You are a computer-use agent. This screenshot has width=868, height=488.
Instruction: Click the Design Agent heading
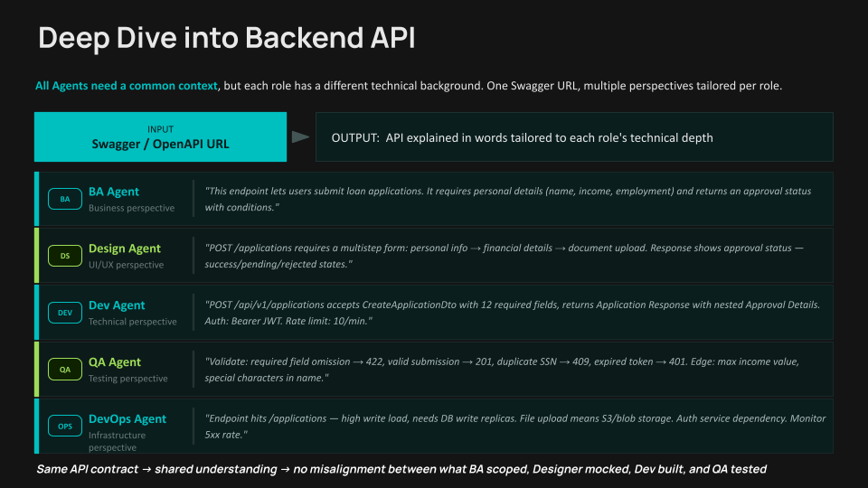point(125,249)
